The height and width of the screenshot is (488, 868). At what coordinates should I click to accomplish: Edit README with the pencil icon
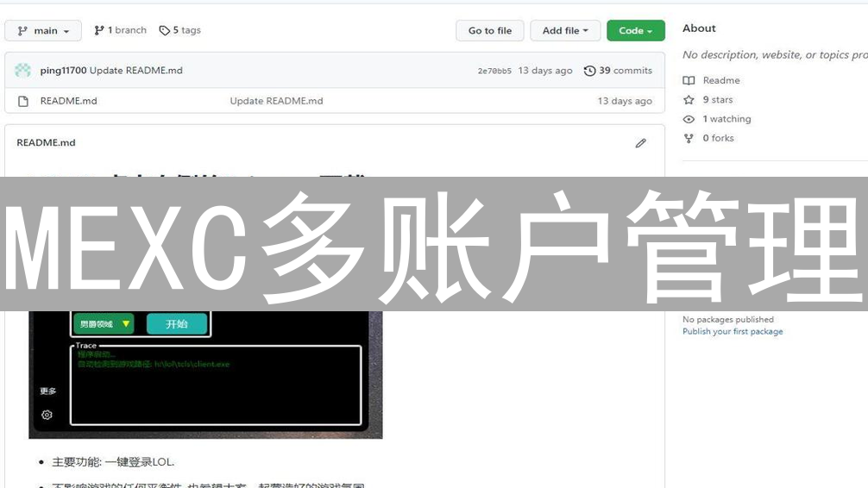[640, 143]
